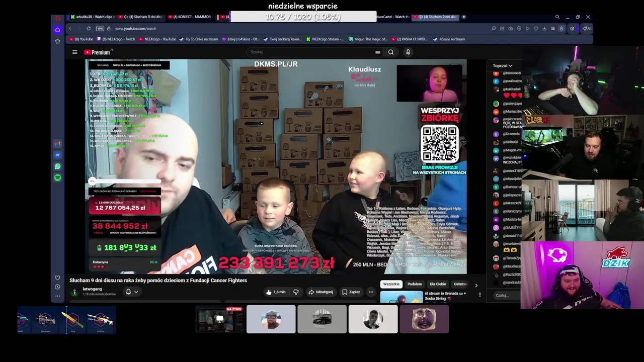The image size is (644, 362).
Task: Open the YouTube hamburger guide menu
Action: [74, 52]
